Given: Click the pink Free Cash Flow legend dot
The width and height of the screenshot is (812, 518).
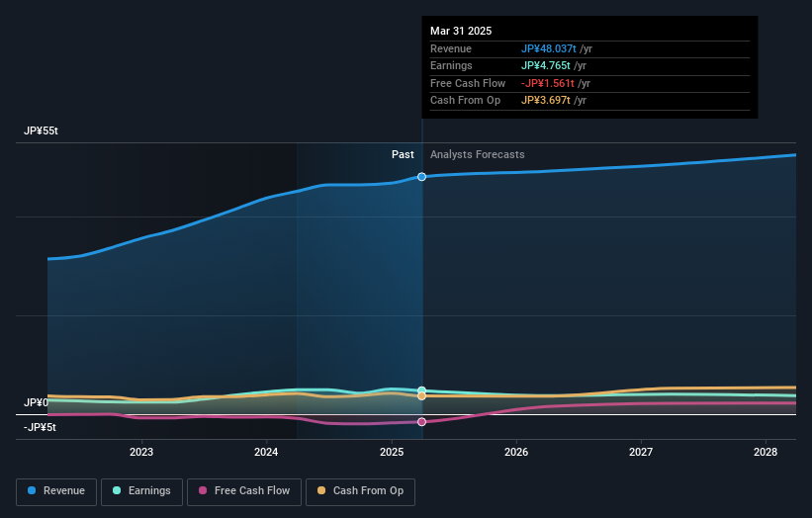Looking at the screenshot, I should pyautogui.click(x=203, y=490).
